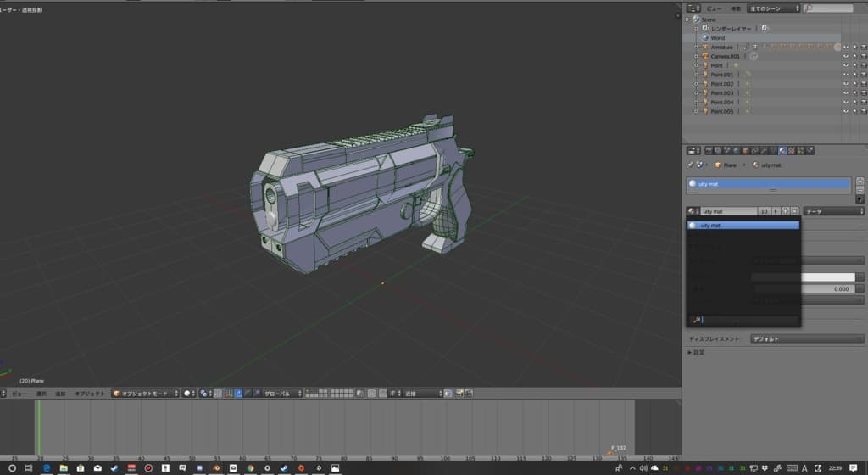Viewport: 868px width, 475px height.
Task: Click the remove material slot minus button
Action: pyautogui.click(x=860, y=190)
